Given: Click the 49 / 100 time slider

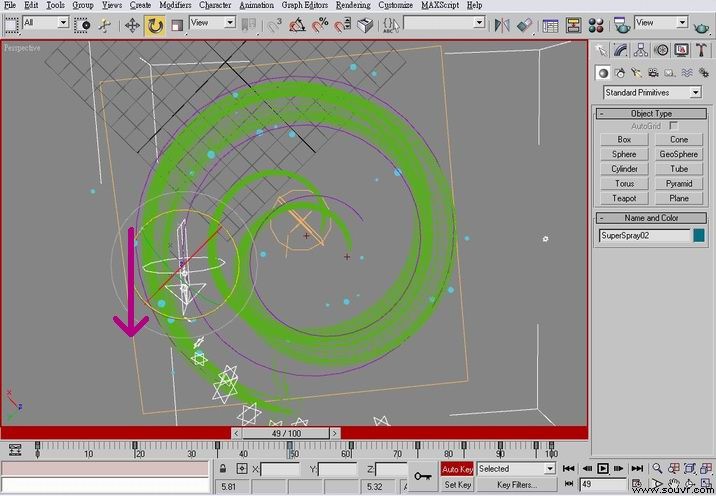Looking at the screenshot, I should point(286,433).
